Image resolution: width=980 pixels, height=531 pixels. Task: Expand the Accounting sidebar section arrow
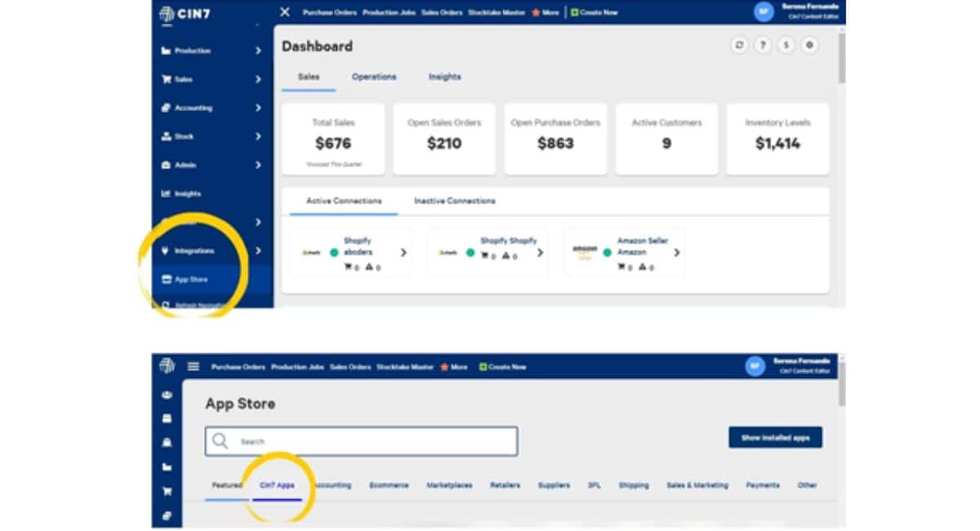pyautogui.click(x=258, y=108)
